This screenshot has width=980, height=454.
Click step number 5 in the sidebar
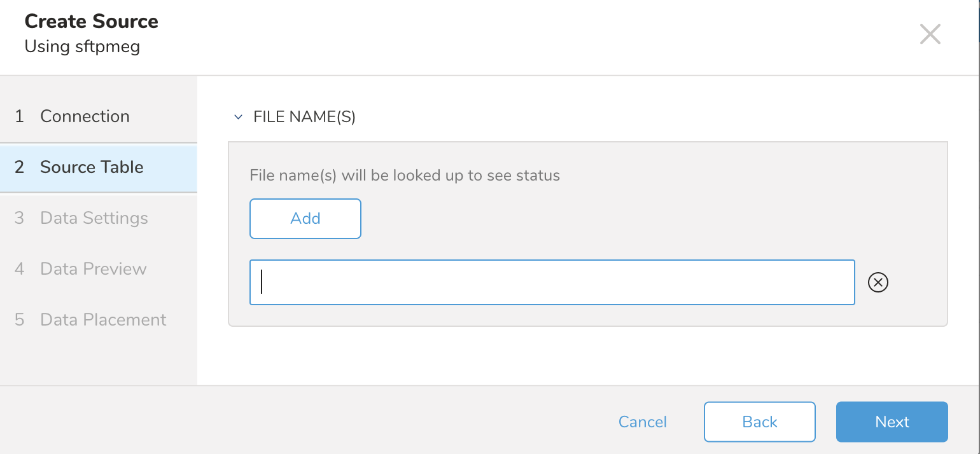coord(20,320)
